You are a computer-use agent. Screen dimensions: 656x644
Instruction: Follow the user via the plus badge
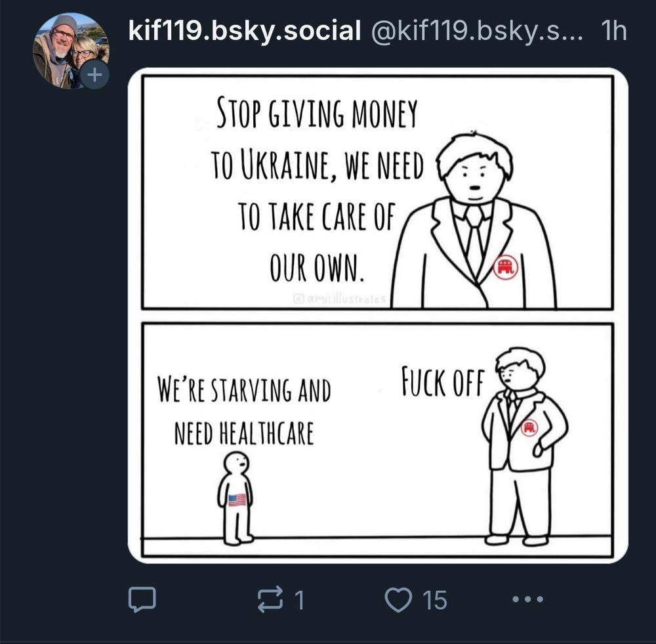(95, 75)
